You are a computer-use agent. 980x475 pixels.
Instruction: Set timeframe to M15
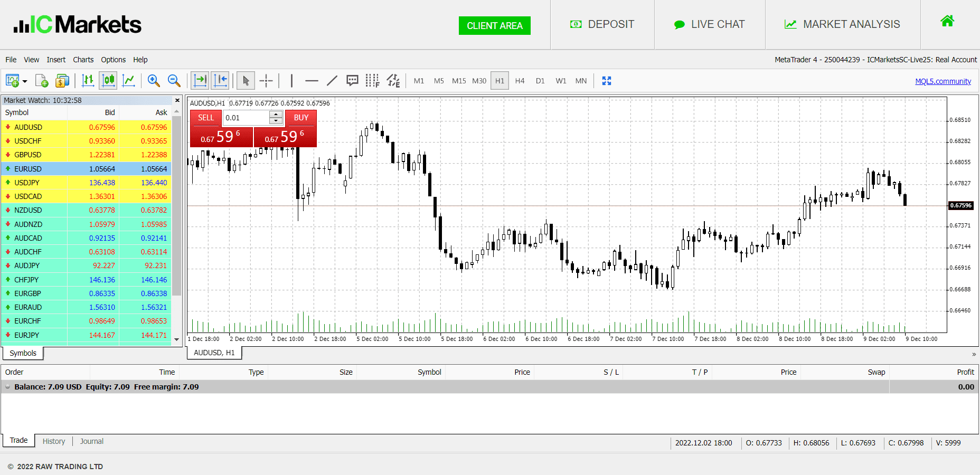(x=459, y=81)
